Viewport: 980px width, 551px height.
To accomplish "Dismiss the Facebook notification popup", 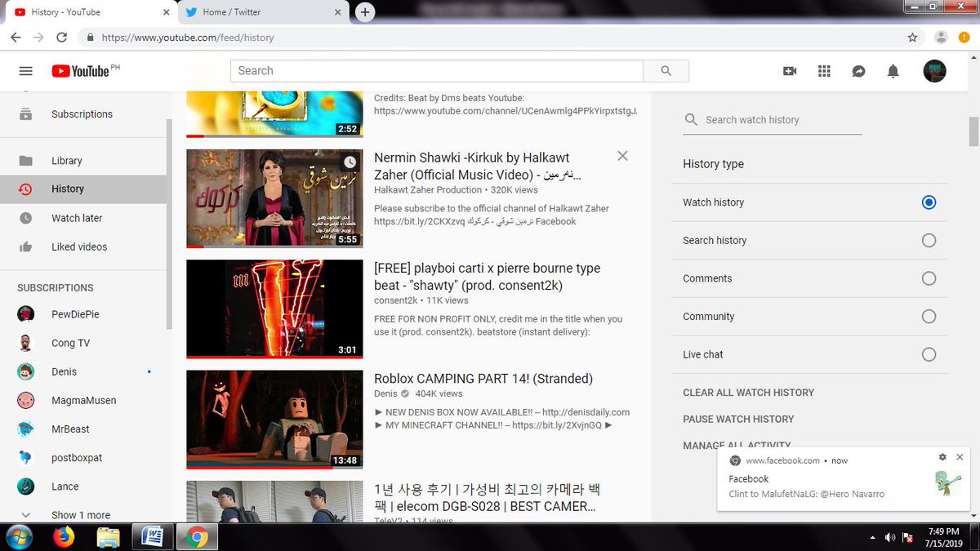I will pos(960,458).
